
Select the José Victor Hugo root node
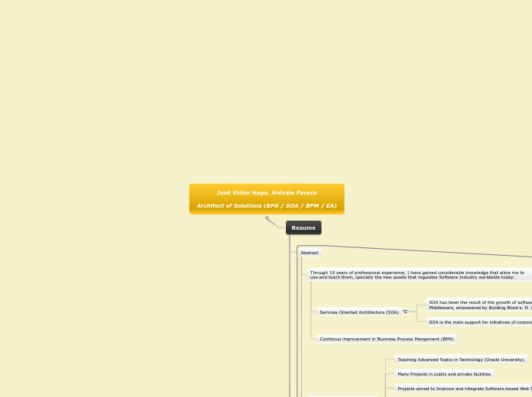pyautogui.click(x=267, y=199)
